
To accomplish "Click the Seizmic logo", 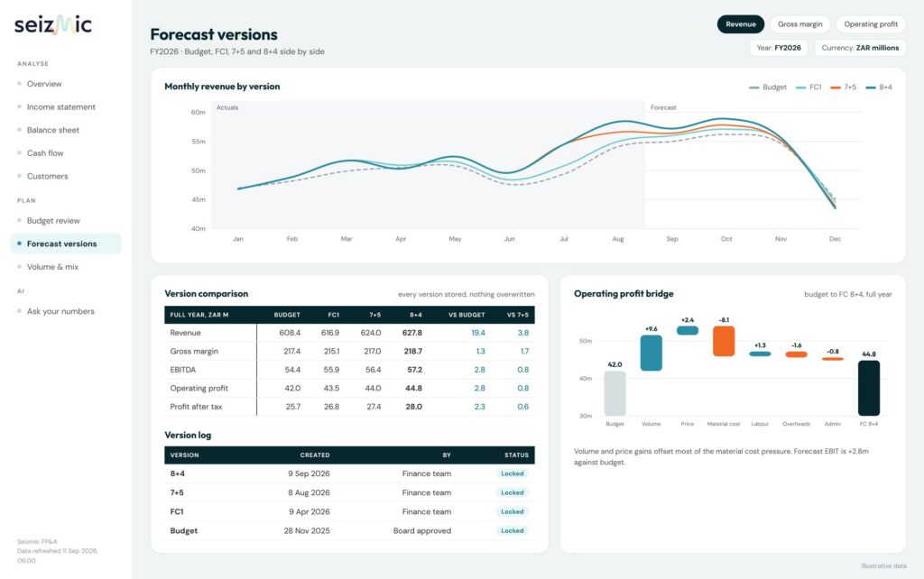I will tap(53, 24).
